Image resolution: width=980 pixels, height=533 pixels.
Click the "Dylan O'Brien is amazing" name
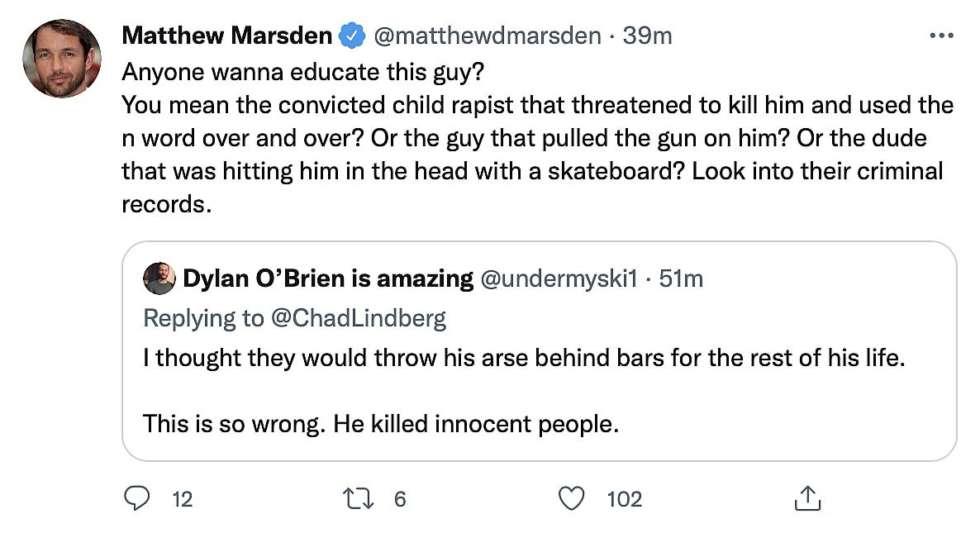(x=328, y=279)
